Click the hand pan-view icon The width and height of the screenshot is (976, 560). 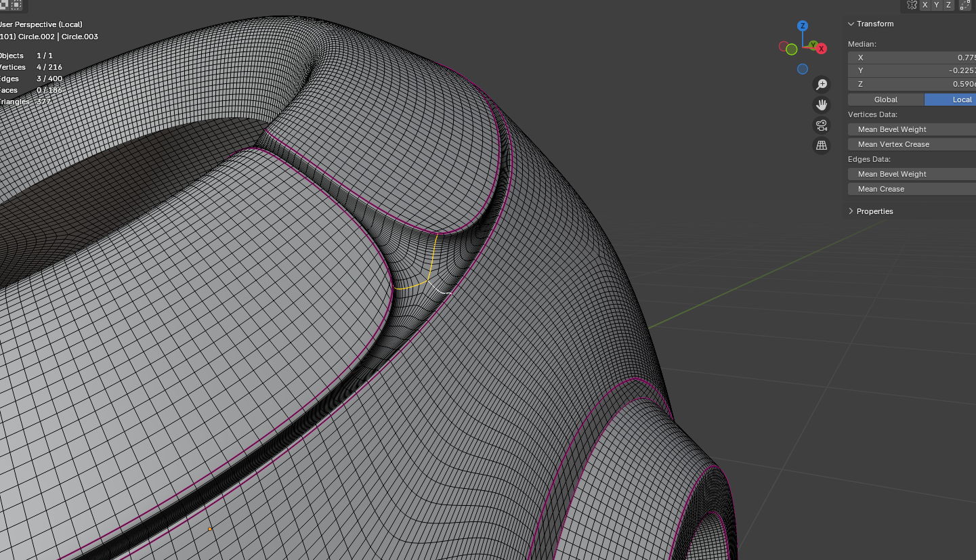tap(822, 105)
